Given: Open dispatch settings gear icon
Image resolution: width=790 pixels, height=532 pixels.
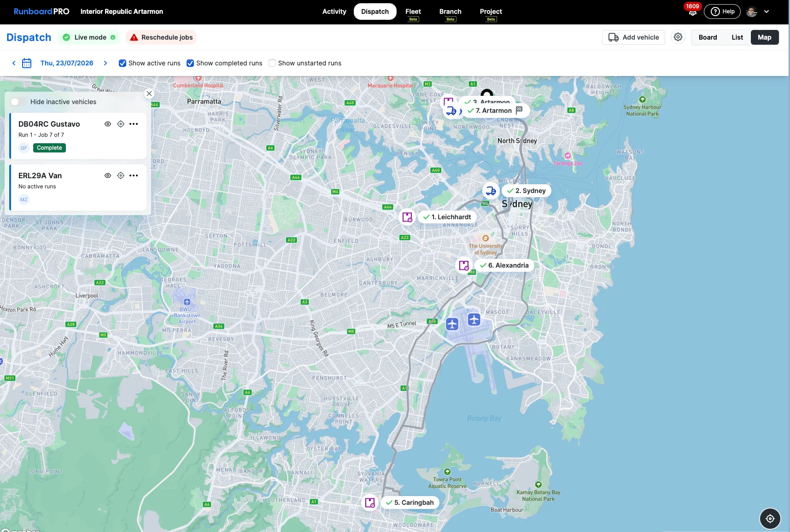Looking at the screenshot, I should click(678, 37).
